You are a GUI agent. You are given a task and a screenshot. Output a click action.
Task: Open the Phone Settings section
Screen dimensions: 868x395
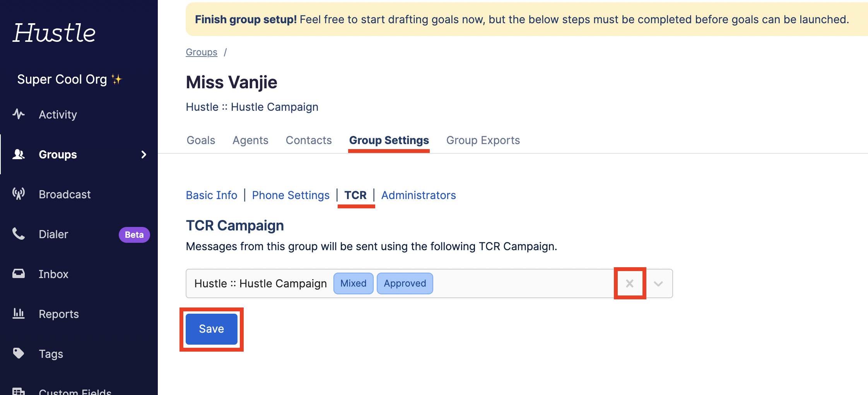click(290, 195)
